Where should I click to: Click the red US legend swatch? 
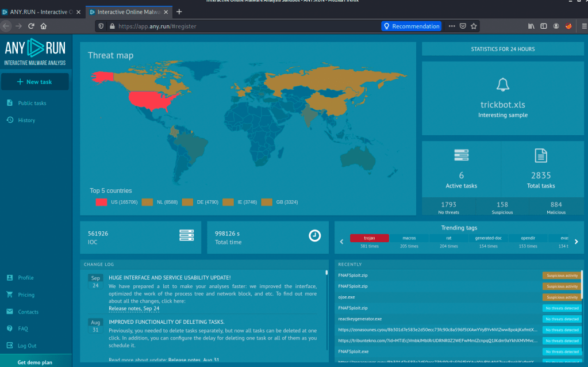[x=101, y=202]
